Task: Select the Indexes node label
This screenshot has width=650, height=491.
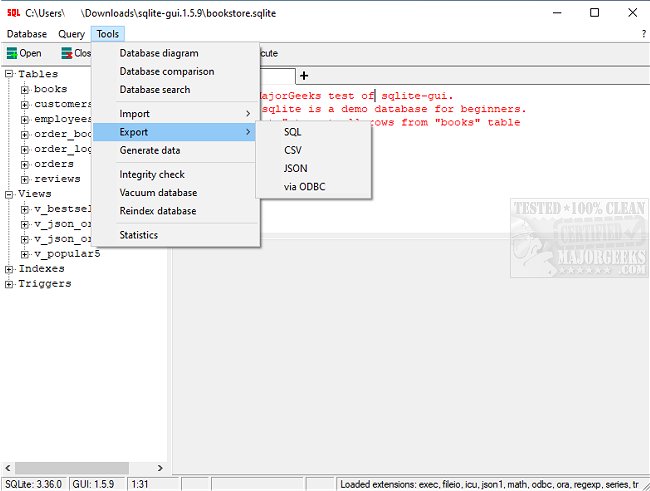Action: (41, 268)
